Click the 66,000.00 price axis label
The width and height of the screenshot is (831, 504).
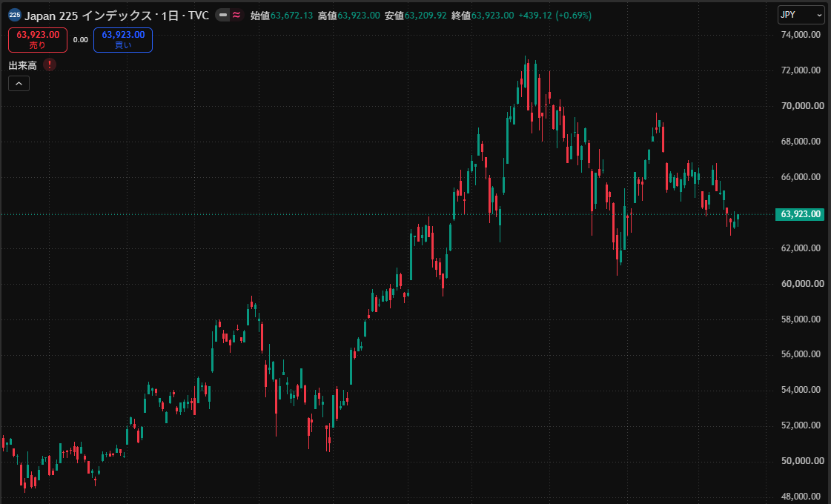tap(801, 177)
